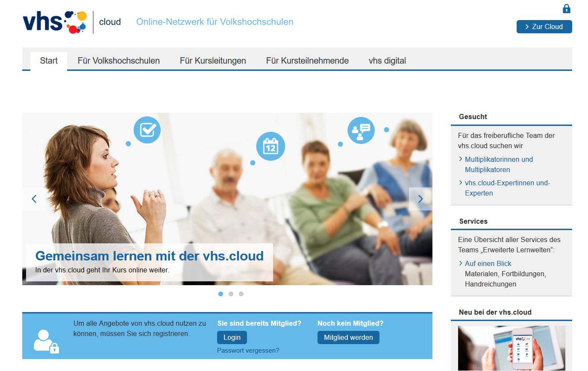Click the Passwort vergessen? link
Image resolution: width=588 pixels, height=371 pixels.
tap(248, 351)
